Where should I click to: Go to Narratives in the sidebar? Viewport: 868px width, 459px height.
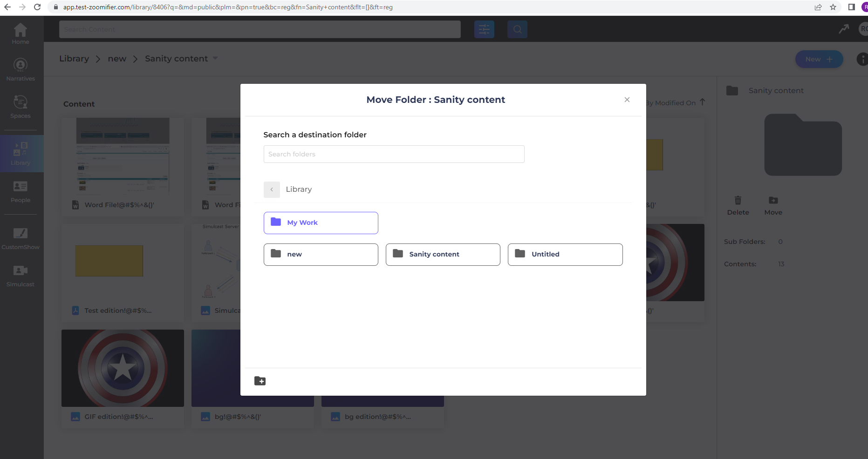click(21, 70)
